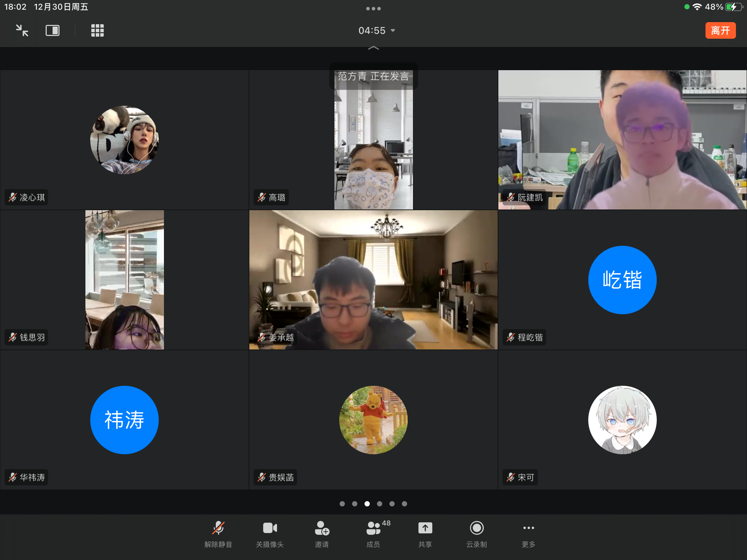Tap the 华祎涛 name label
This screenshot has width=747, height=560.
pos(26,477)
